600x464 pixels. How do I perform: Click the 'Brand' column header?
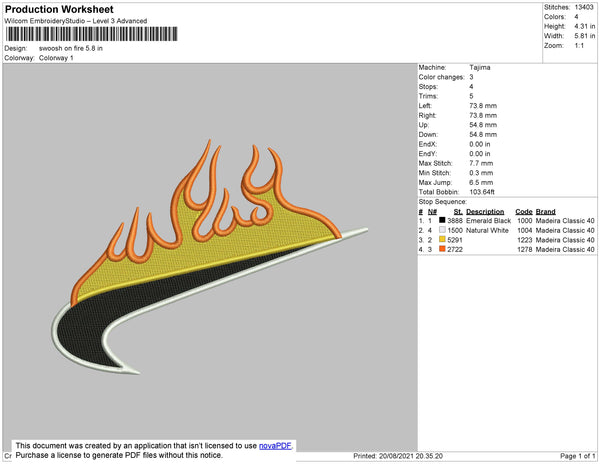[546, 212]
